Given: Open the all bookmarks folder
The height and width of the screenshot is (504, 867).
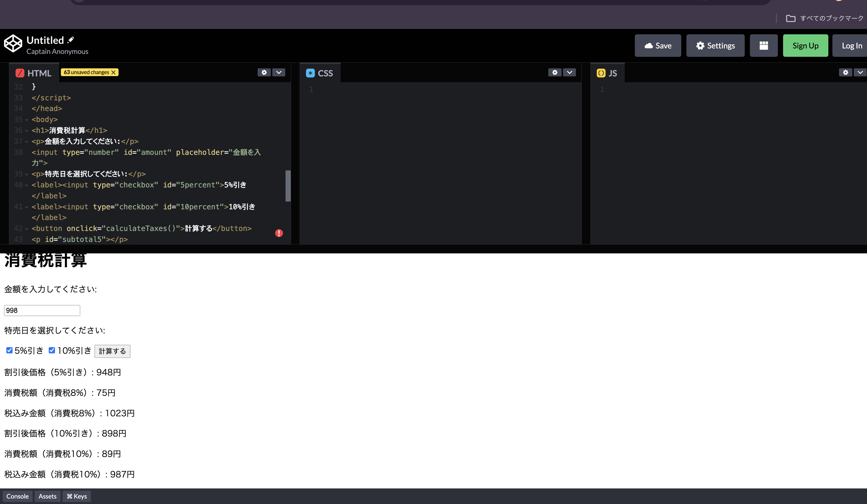Looking at the screenshot, I should tap(824, 18).
